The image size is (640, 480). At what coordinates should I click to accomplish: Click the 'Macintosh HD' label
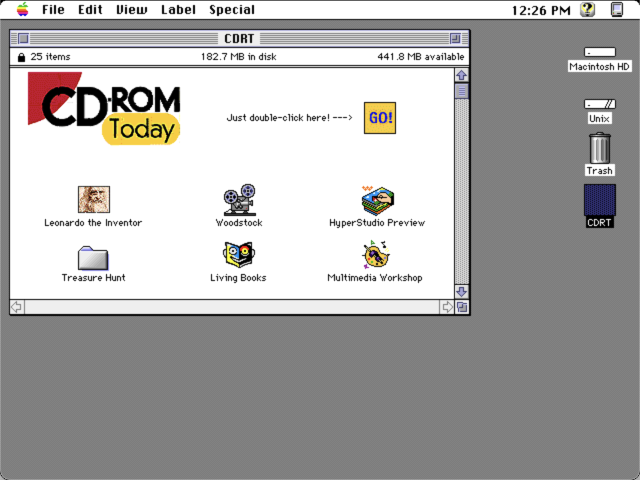click(600, 67)
